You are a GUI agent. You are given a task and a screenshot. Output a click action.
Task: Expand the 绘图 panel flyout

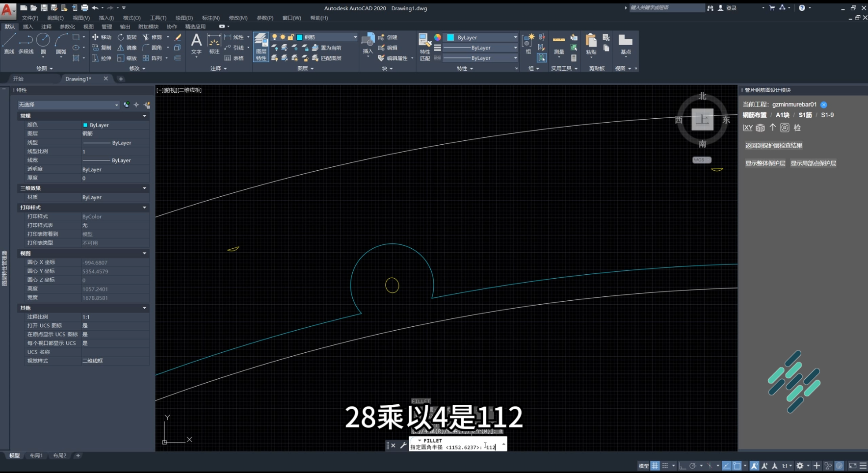tap(44, 68)
